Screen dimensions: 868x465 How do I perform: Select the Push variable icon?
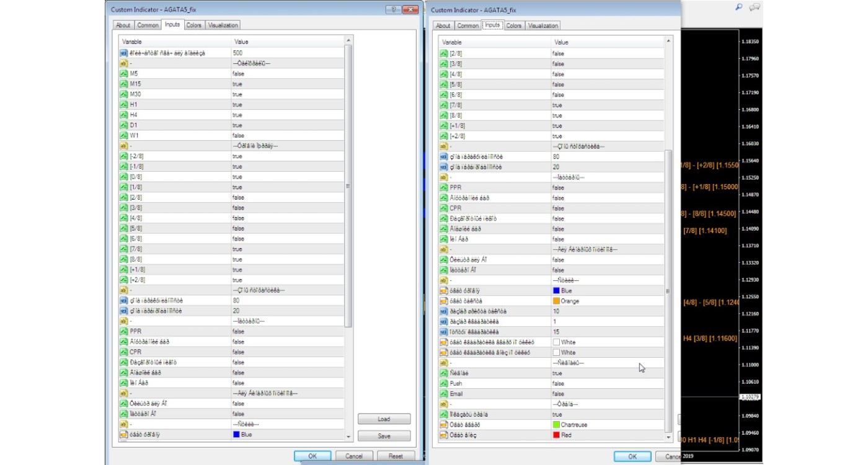(443, 384)
